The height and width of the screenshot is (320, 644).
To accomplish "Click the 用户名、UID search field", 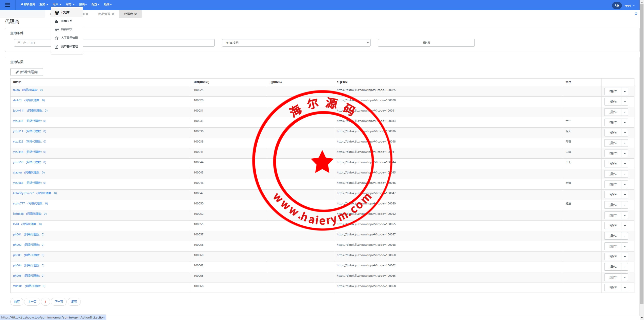I will pyautogui.click(x=33, y=43).
